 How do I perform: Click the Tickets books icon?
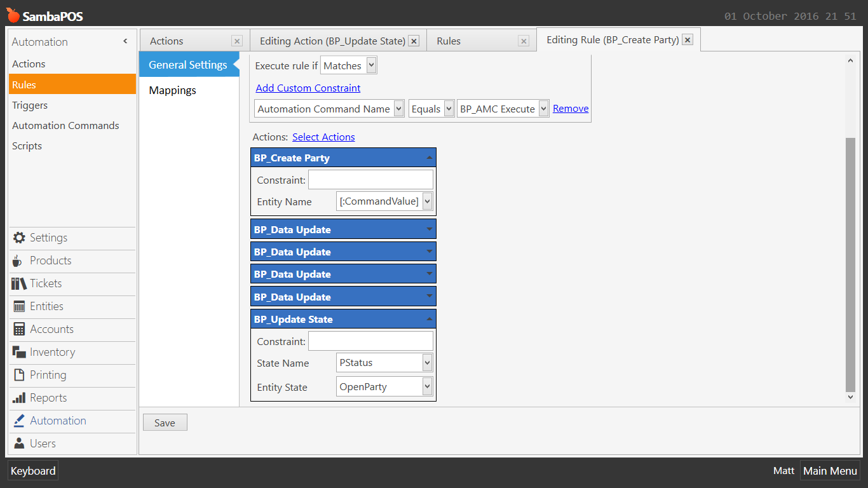[x=19, y=283]
